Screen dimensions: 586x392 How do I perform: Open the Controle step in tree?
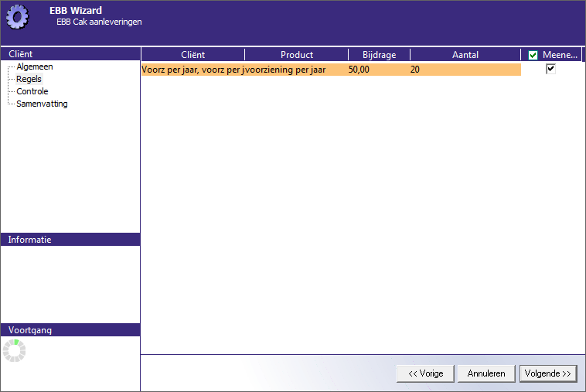(32, 91)
